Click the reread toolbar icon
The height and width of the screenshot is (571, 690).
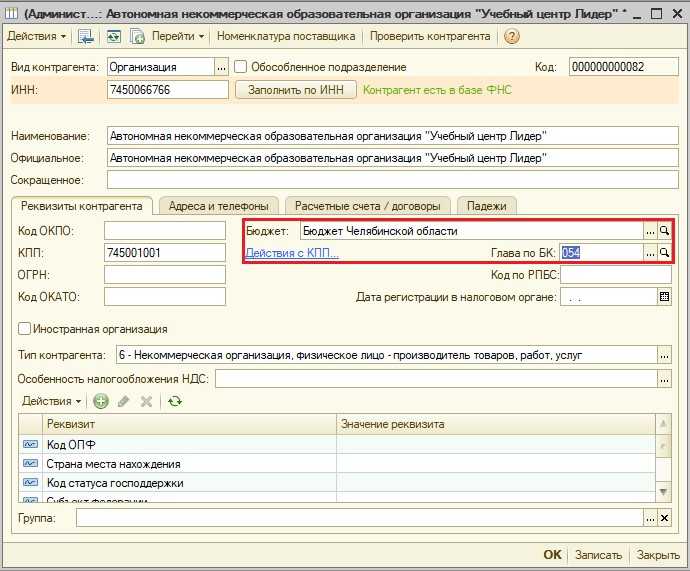[x=114, y=37]
